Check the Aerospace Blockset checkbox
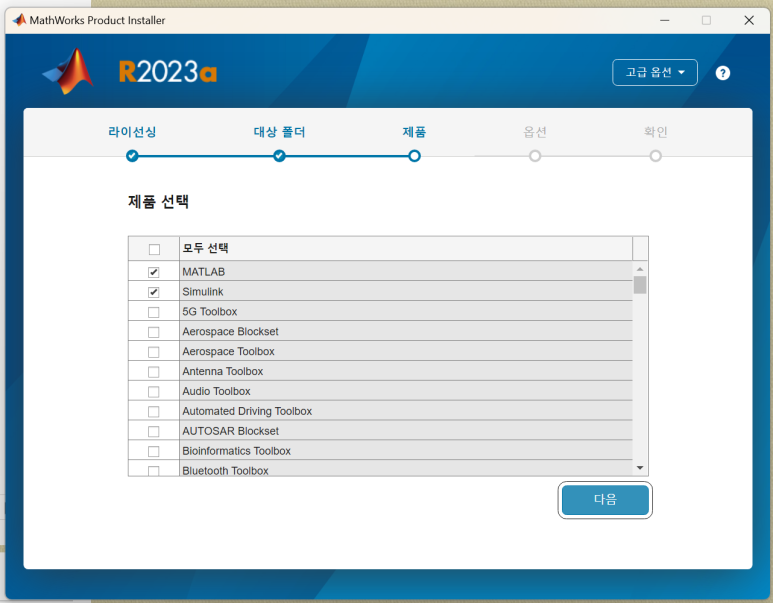This screenshot has width=773, height=603. (x=154, y=332)
